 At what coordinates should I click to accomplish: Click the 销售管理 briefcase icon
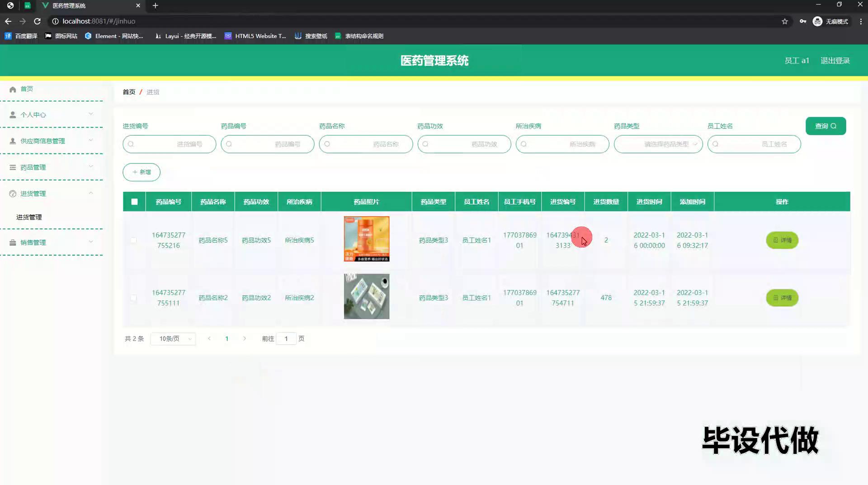pos(13,242)
